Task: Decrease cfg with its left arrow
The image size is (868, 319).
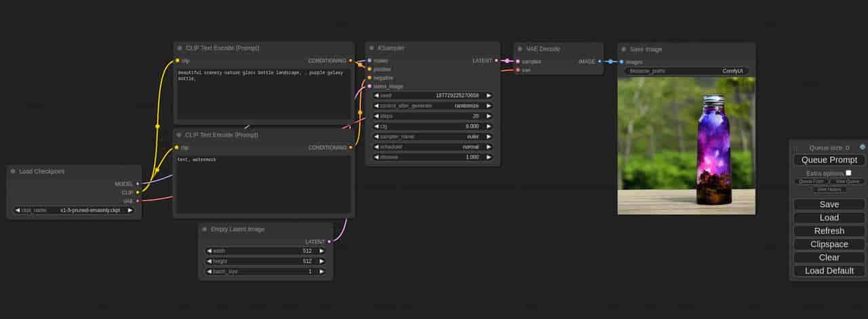Action: pos(377,126)
